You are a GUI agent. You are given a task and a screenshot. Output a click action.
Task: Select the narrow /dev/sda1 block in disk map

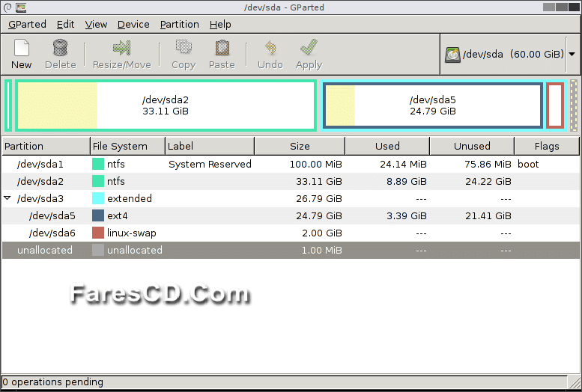8,105
